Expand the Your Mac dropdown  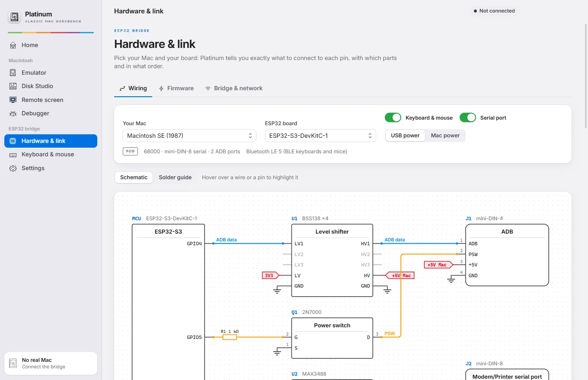coord(190,136)
